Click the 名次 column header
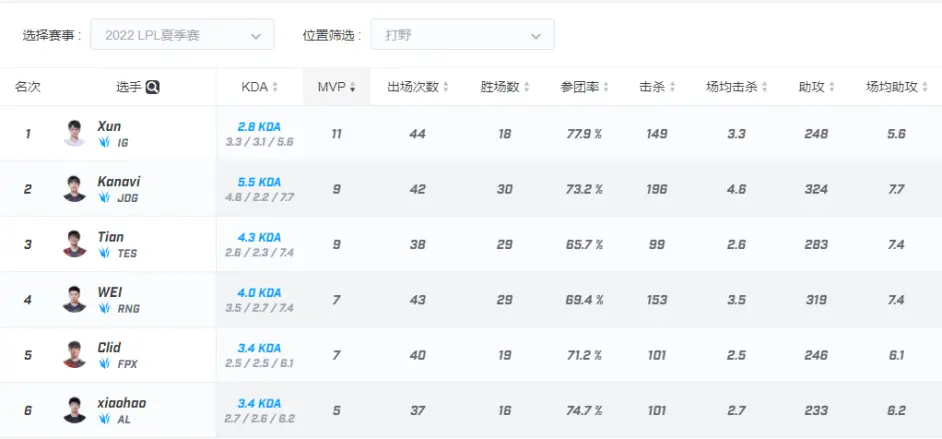Viewport: 942px width, 439px height. click(x=28, y=87)
